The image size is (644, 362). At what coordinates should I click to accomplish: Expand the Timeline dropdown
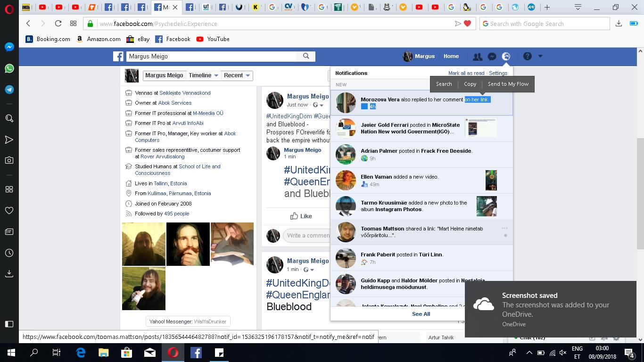coord(204,75)
